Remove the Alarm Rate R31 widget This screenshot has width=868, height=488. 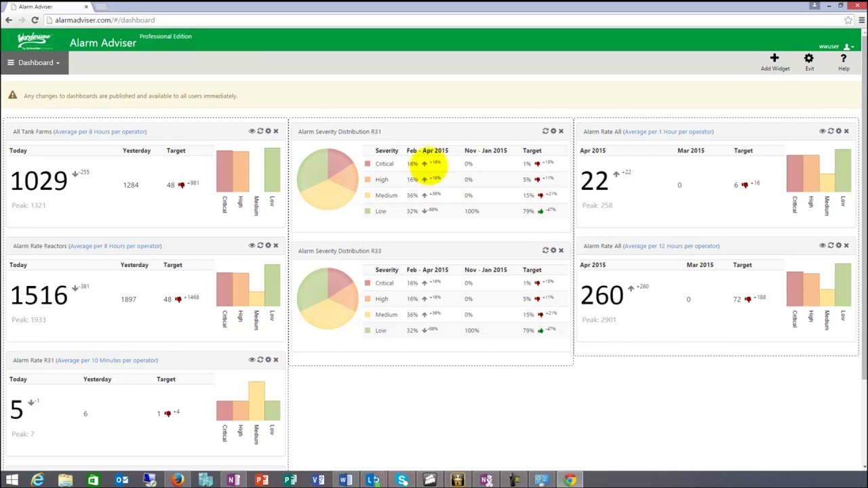[276, 360]
